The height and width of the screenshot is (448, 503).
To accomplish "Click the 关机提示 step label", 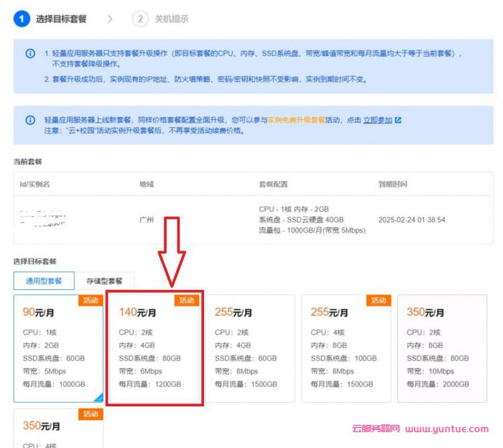I will click(172, 19).
